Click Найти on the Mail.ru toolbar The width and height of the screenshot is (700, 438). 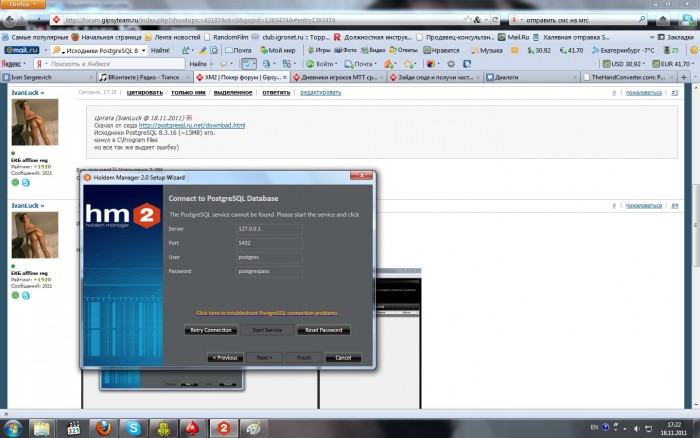click(159, 50)
